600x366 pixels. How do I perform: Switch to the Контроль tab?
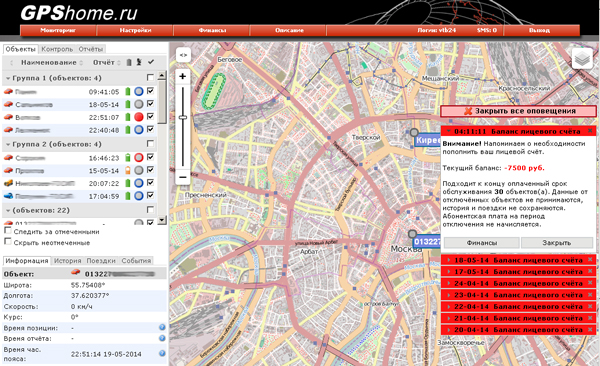tap(57, 49)
